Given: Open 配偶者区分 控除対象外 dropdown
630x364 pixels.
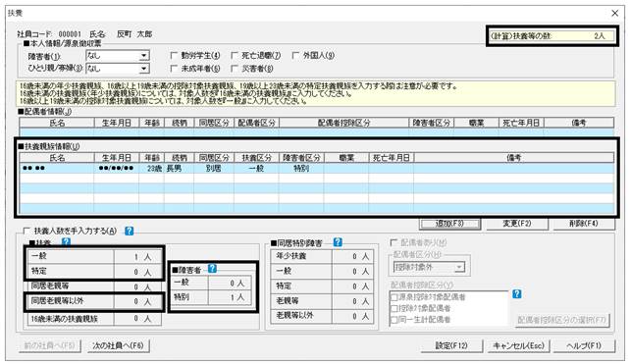Looking at the screenshot, I should pos(459,267).
